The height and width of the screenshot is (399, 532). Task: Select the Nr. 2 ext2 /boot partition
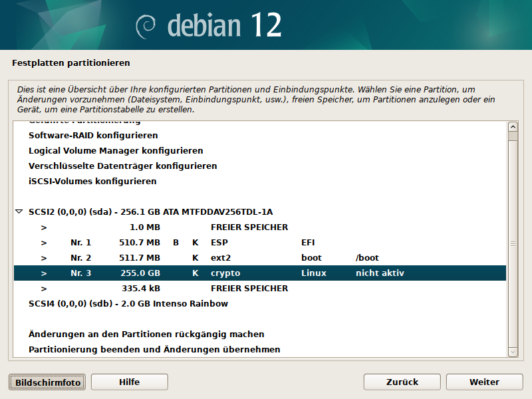[259, 258]
